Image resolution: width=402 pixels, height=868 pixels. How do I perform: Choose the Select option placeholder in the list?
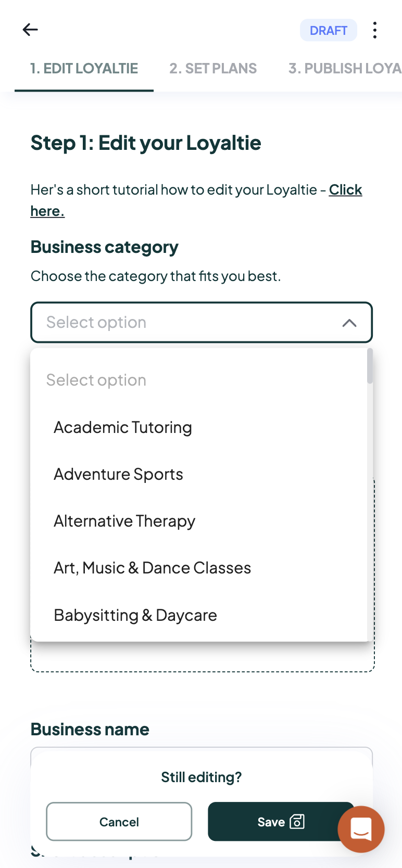click(x=96, y=380)
